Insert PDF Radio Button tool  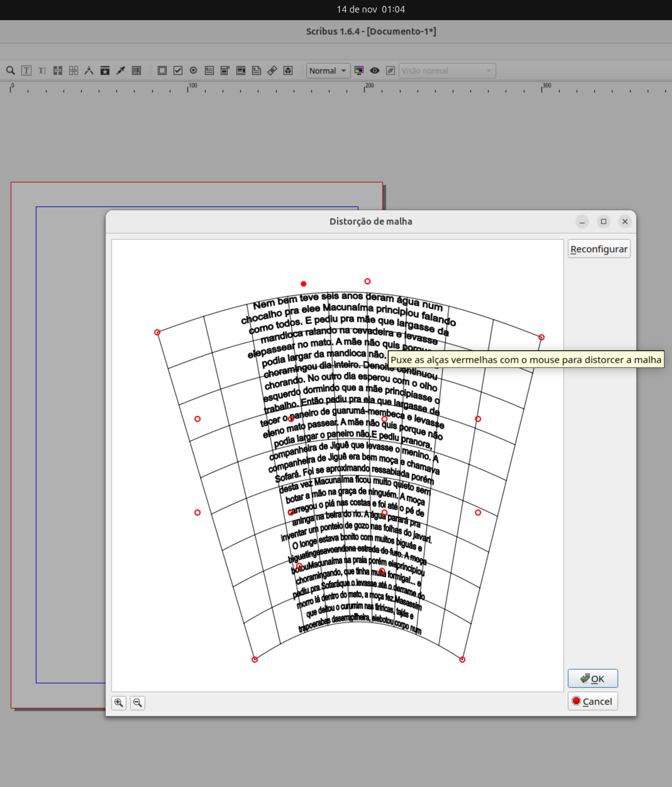pos(193,70)
